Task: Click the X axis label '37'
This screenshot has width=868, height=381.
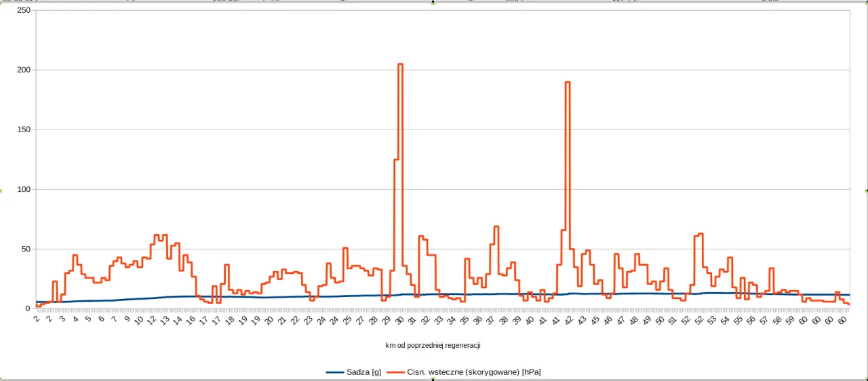Action: [x=491, y=320]
